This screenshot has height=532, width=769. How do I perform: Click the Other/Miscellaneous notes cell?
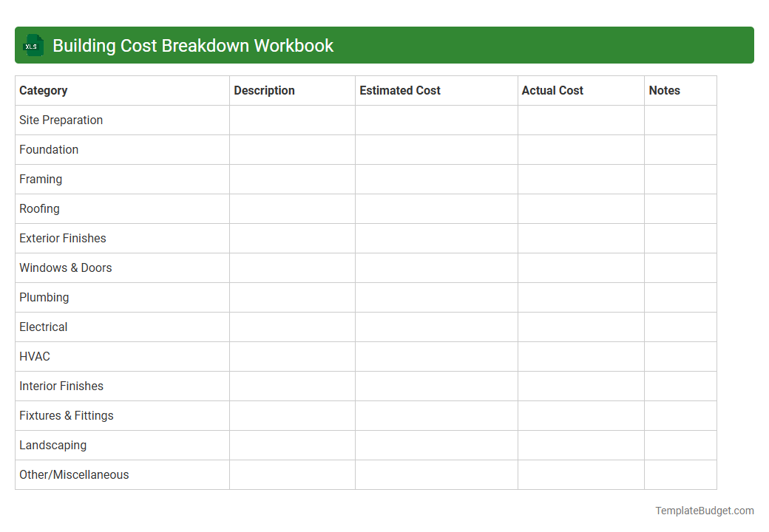(x=680, y=474)
